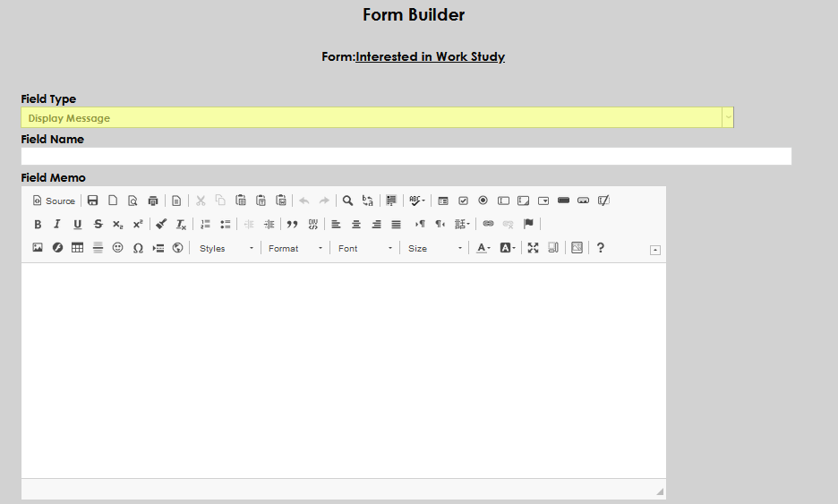Image resolution: width=838 pixels, height=504 pixels.
Task: Insert a Textarea element
Action: coord(523,201)
